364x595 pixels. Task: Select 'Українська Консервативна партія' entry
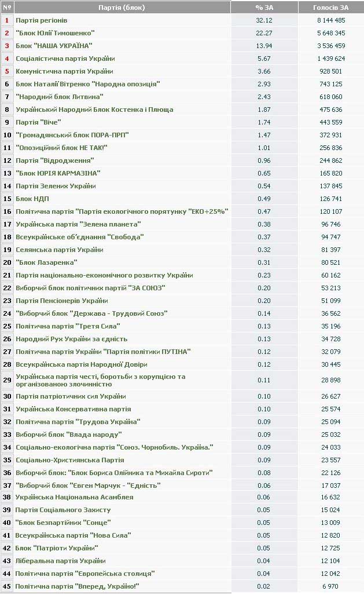coord(73,409)
